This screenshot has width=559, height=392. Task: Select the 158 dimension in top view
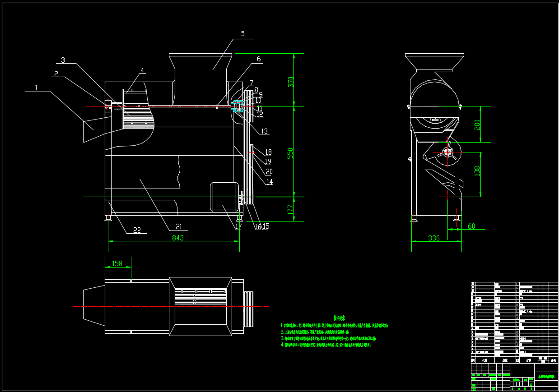coord(117,263)
